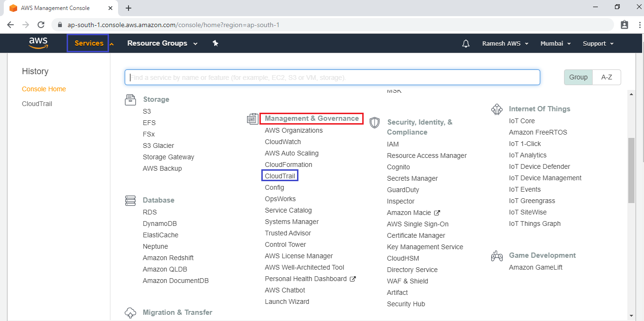Open WAF & Shield
Image resolution: width=644 pixels, height=321 pixels.
pyautogui.click(x=407, y=281)
